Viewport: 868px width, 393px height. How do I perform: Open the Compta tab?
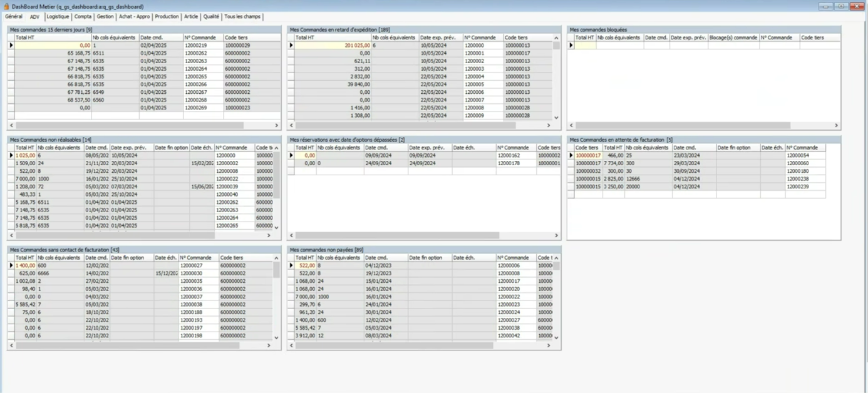[x=83, y=17]
